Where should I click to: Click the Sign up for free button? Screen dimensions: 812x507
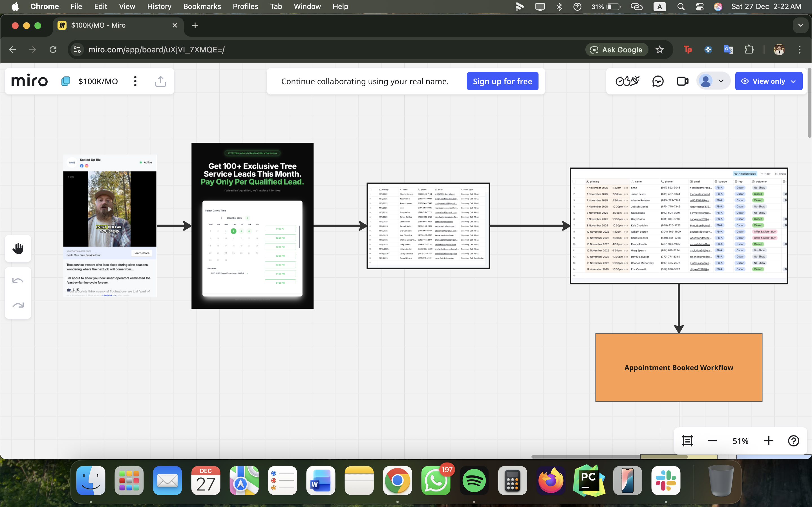pos(502,81)
